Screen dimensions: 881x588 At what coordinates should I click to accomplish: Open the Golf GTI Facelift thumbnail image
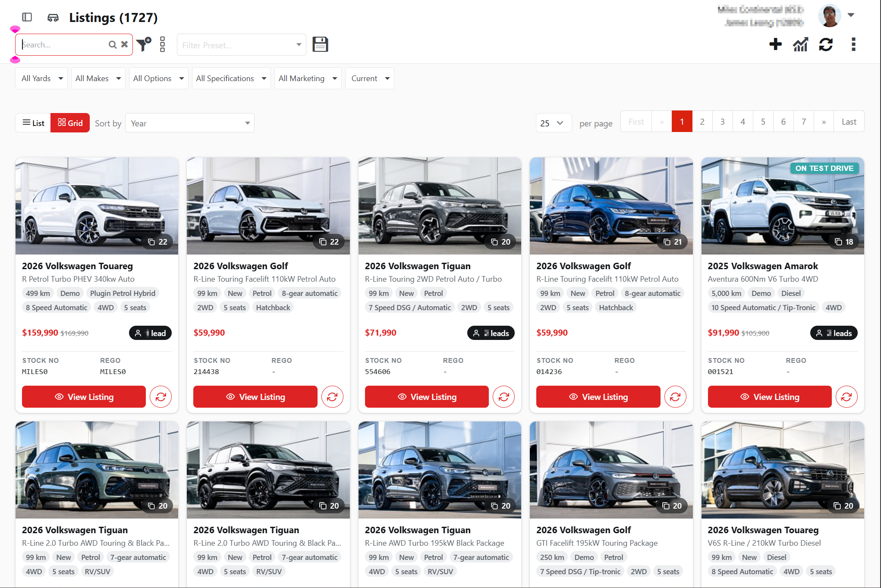pyautogui.click(x=611, y=470)
